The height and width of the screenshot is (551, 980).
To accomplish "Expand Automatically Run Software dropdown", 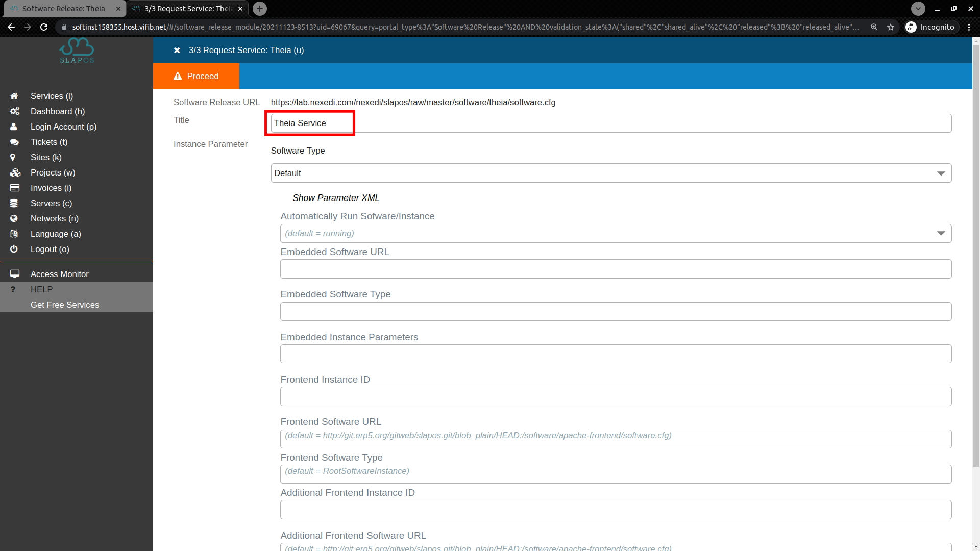I will [941, 233].
